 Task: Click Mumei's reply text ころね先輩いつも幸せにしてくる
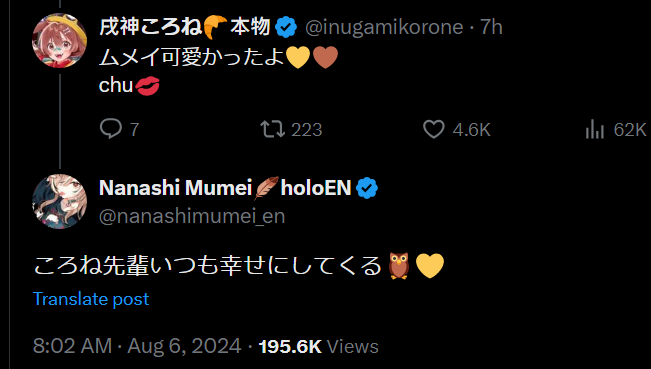coord(207,265)
